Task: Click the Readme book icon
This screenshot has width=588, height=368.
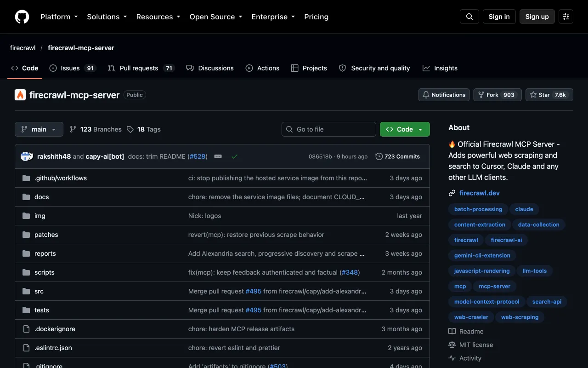Action: click(x=452, y=331)
